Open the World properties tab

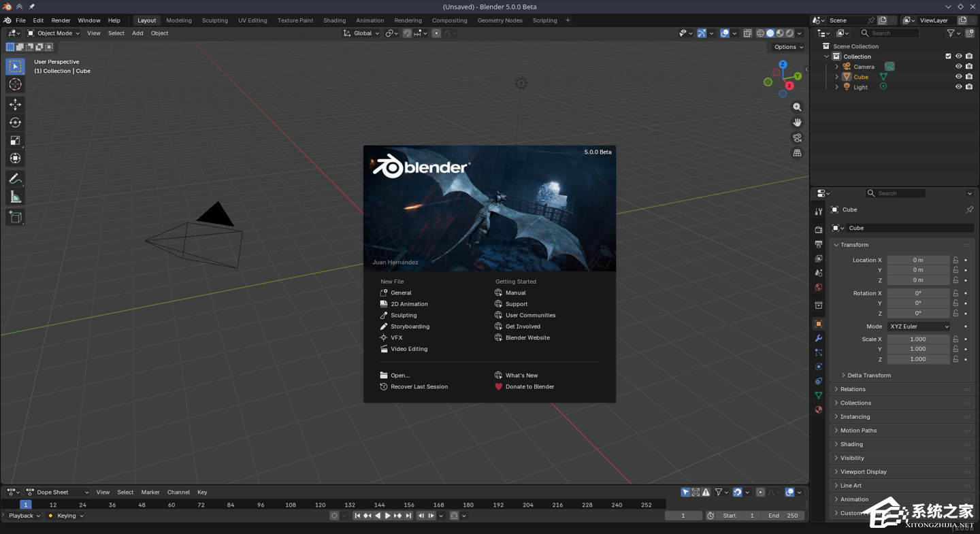pos(819,287)
